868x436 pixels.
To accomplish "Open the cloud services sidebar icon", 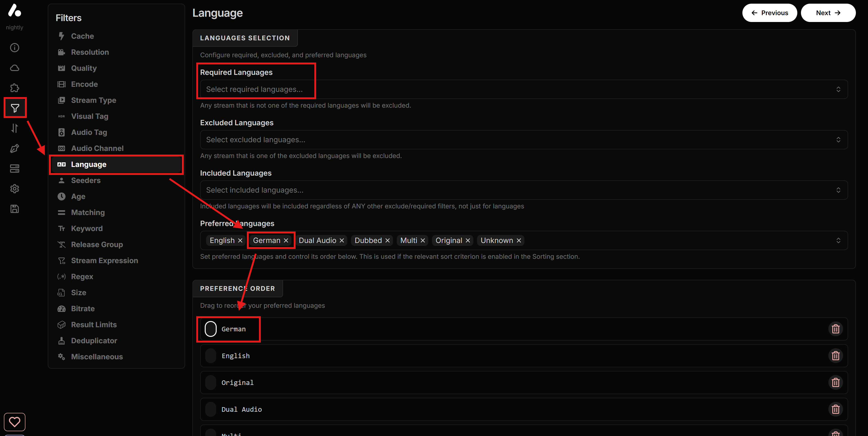I will (x=14, y=68).
